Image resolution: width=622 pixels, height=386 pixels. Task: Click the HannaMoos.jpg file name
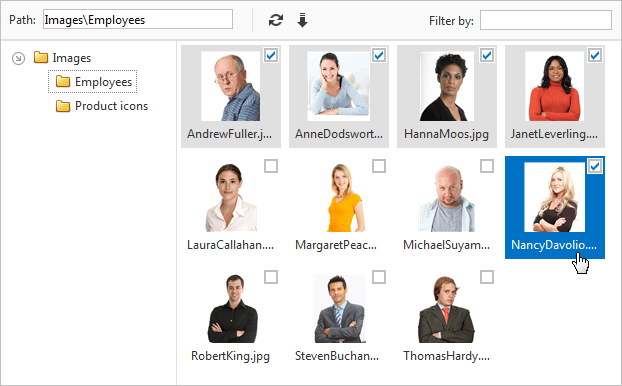click(446, 134)
